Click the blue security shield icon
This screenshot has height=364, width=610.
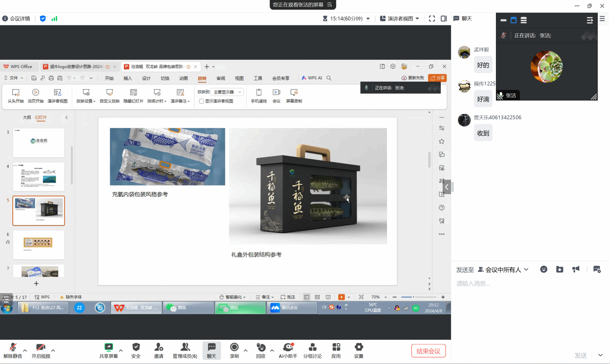[x=43, y=18]
